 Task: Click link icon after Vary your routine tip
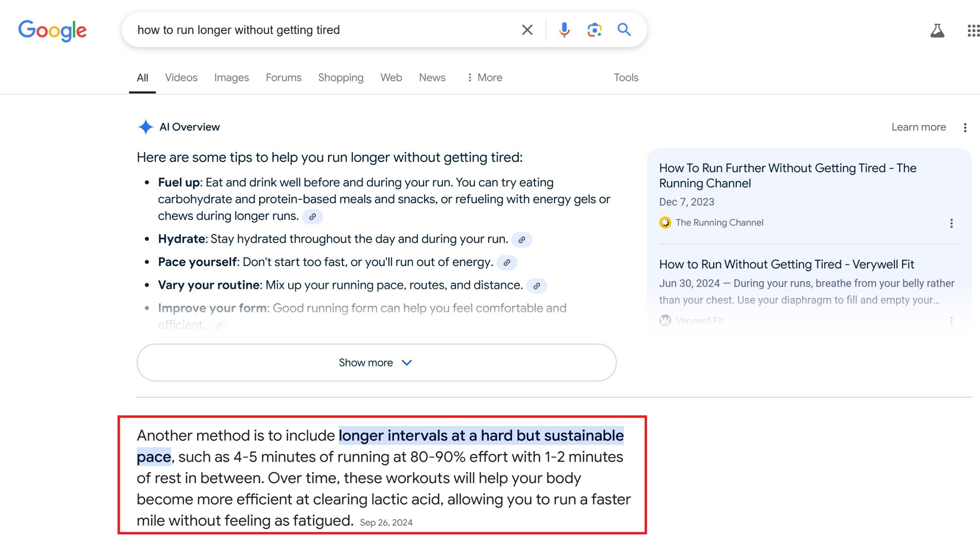(537, 286)
